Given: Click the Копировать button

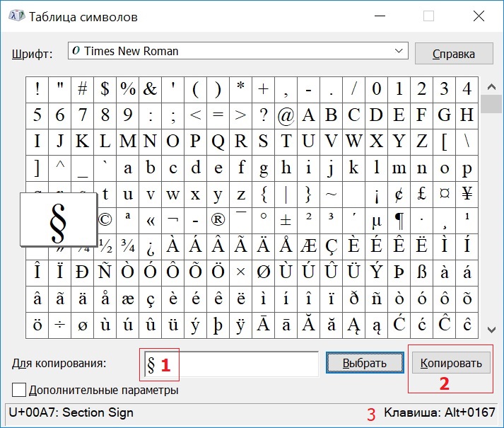Looking at the screenshot, I should (x=451, y=363).
